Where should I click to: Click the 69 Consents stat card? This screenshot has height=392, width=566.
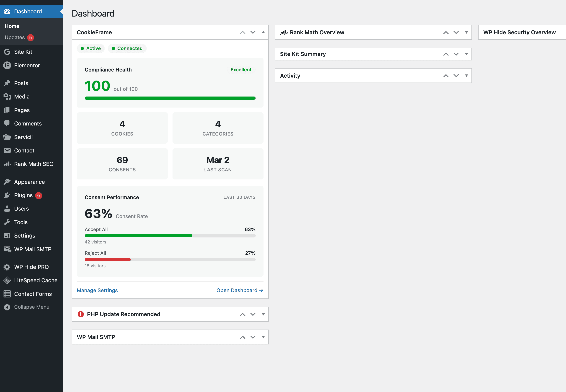coord(122,164)
